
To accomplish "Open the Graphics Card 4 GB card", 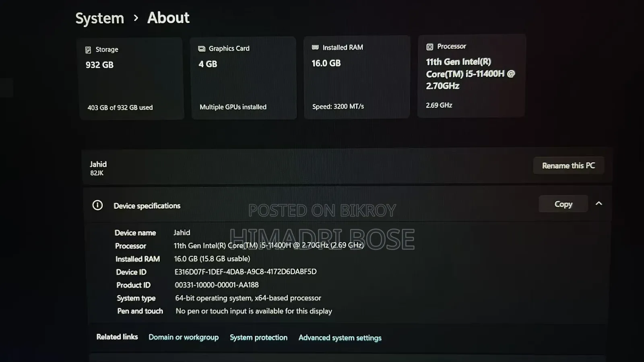I will pyautogui.click(x=244, y=78).
